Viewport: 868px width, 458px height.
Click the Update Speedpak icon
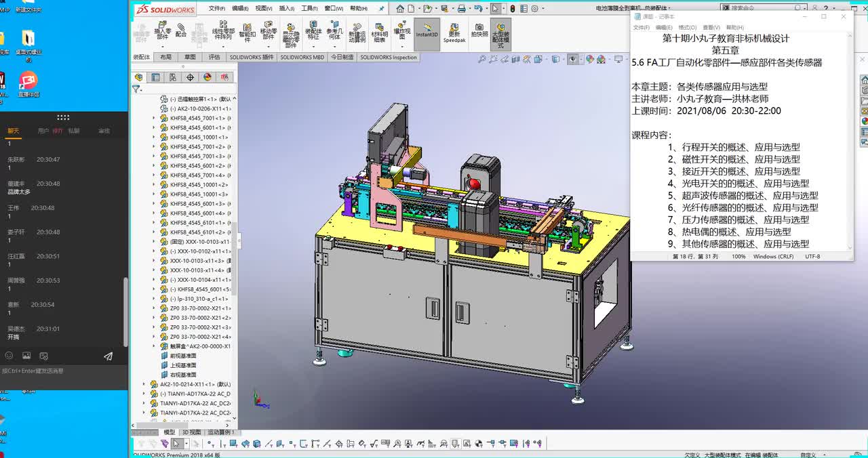coord(454,31)
